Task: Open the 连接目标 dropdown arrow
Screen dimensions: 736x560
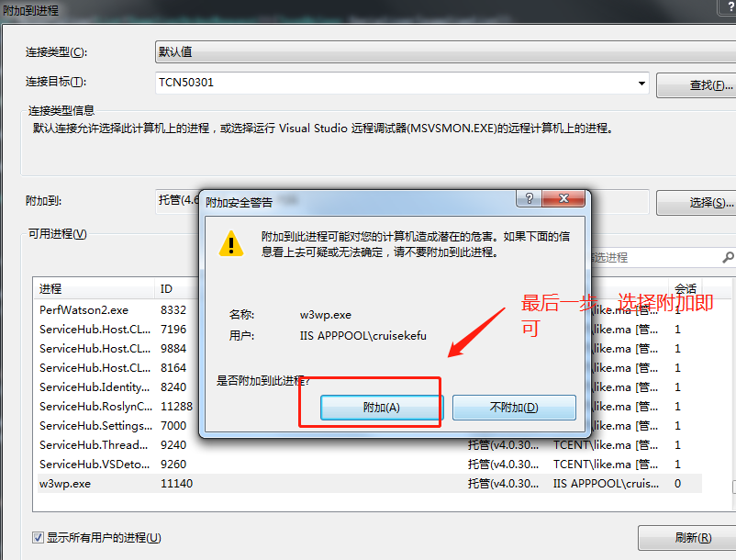Action: 641,84
